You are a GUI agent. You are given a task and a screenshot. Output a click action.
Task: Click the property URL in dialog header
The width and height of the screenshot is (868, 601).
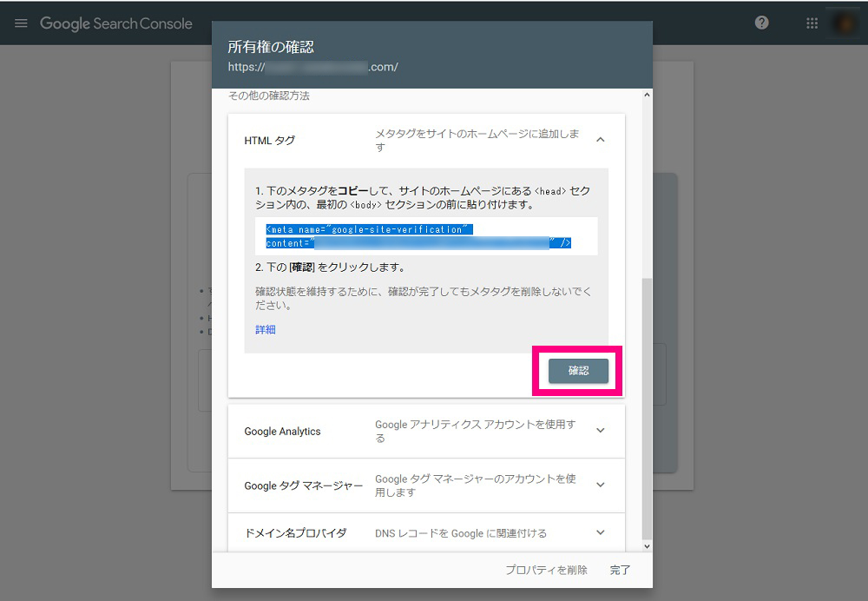click(x=312, y=67)
